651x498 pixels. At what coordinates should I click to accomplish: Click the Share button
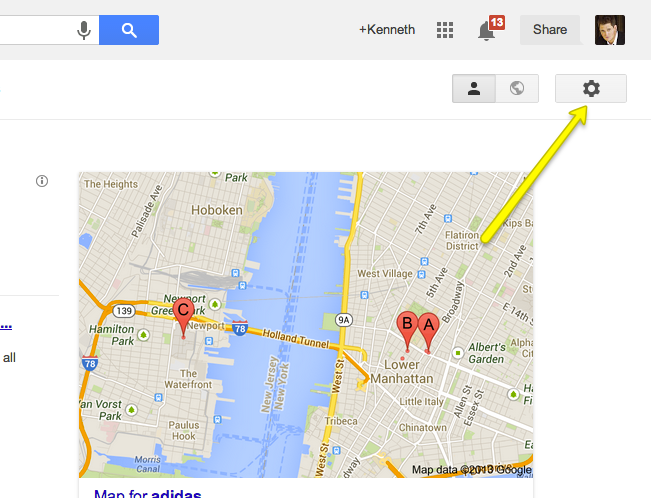550,29
